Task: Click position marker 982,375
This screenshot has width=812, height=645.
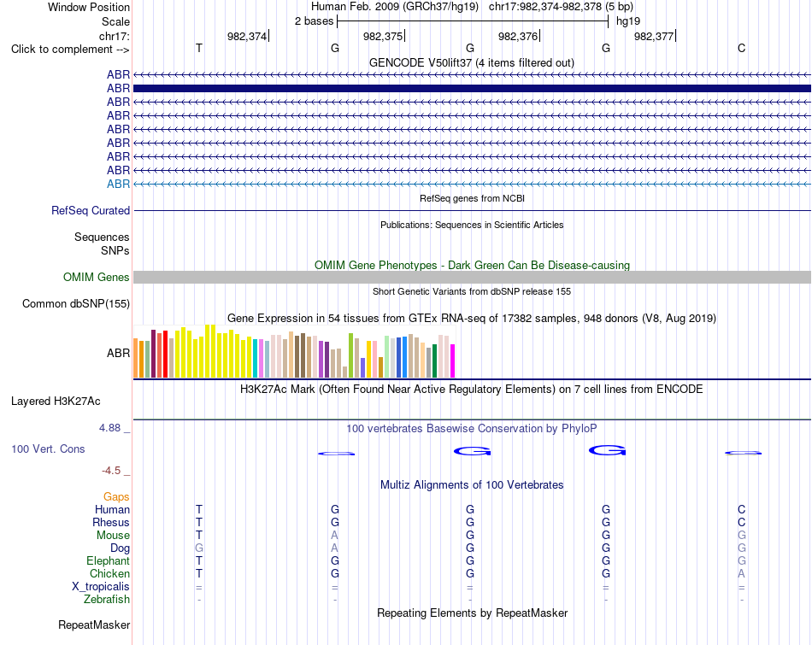Action: click(383, 36)
